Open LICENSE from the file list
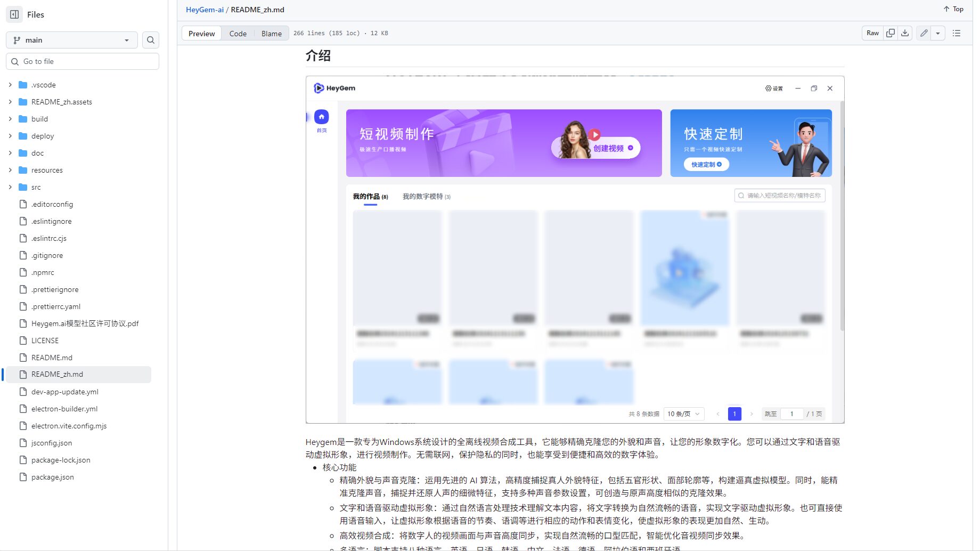The image size is (980, 551). coord(45,341)
